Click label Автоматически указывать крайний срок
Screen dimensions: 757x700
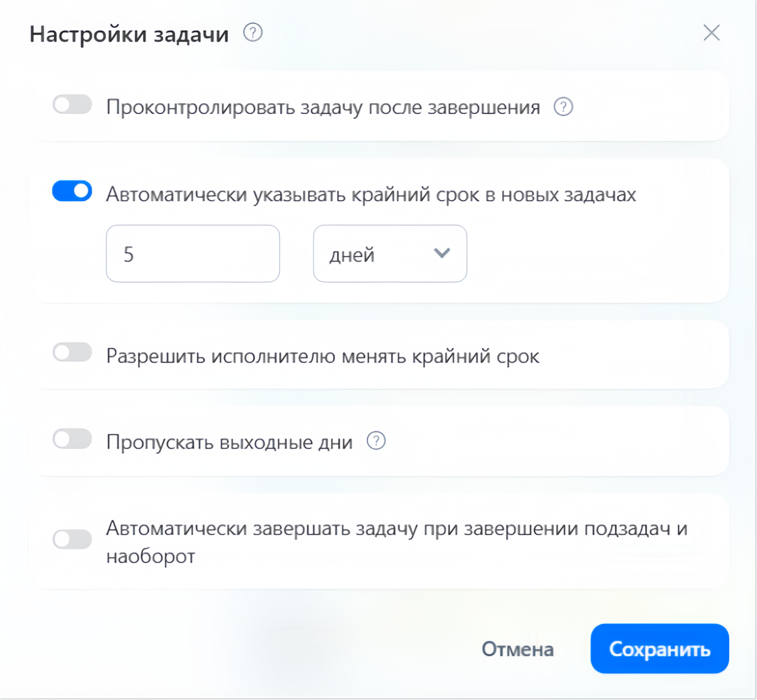pyautogui.click(x=371, y=195)
